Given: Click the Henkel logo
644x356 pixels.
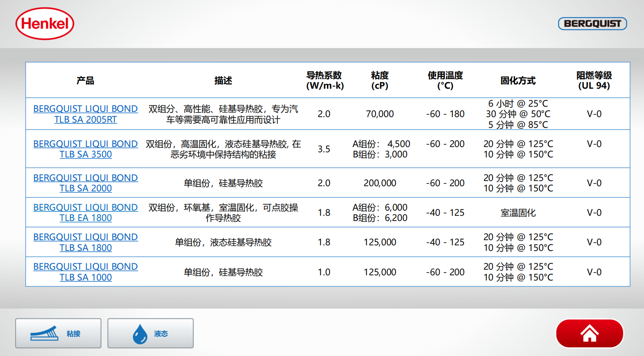Looking at the screenshot, I should [x=45, y=24].
